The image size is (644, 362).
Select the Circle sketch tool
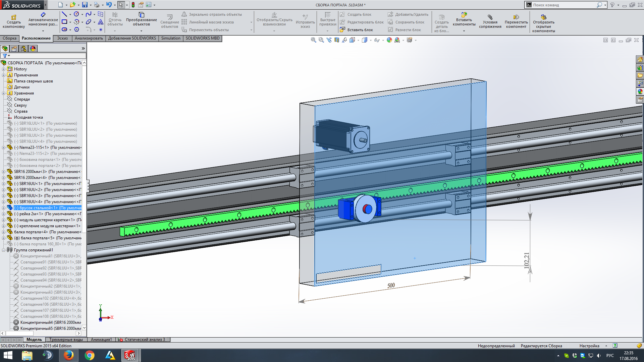click(x=76, y=14)
